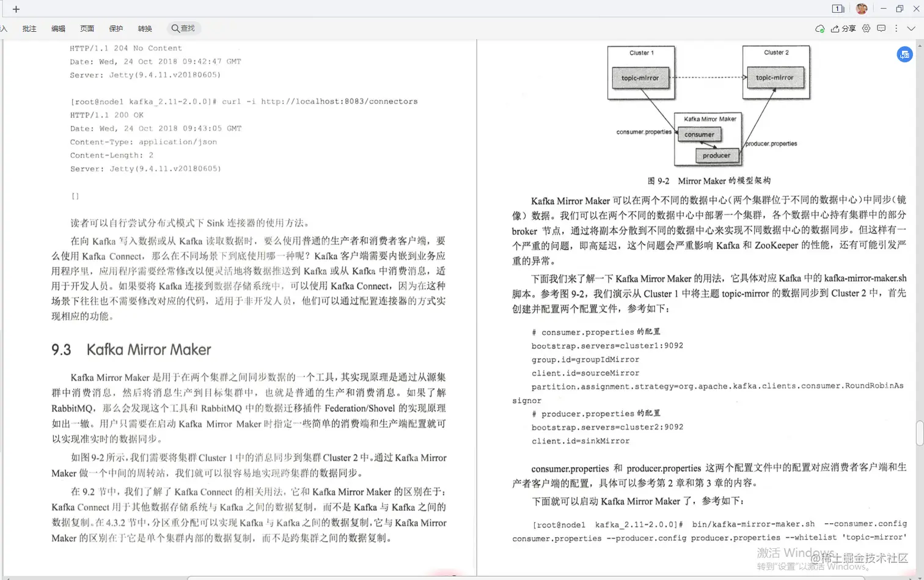Open the settings gear icon
The image size is (924, 580).
[x=867, y=28]
